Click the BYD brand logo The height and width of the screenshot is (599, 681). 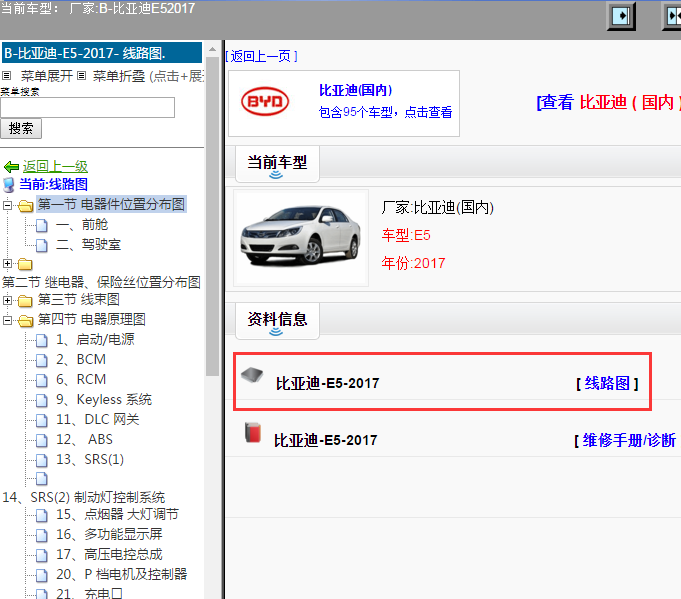[265, 103]
